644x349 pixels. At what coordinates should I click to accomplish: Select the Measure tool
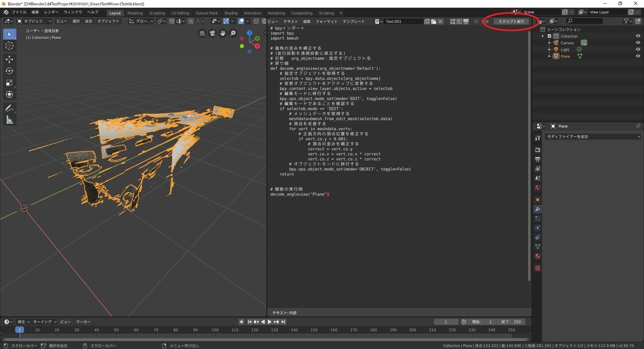(9, 120)
